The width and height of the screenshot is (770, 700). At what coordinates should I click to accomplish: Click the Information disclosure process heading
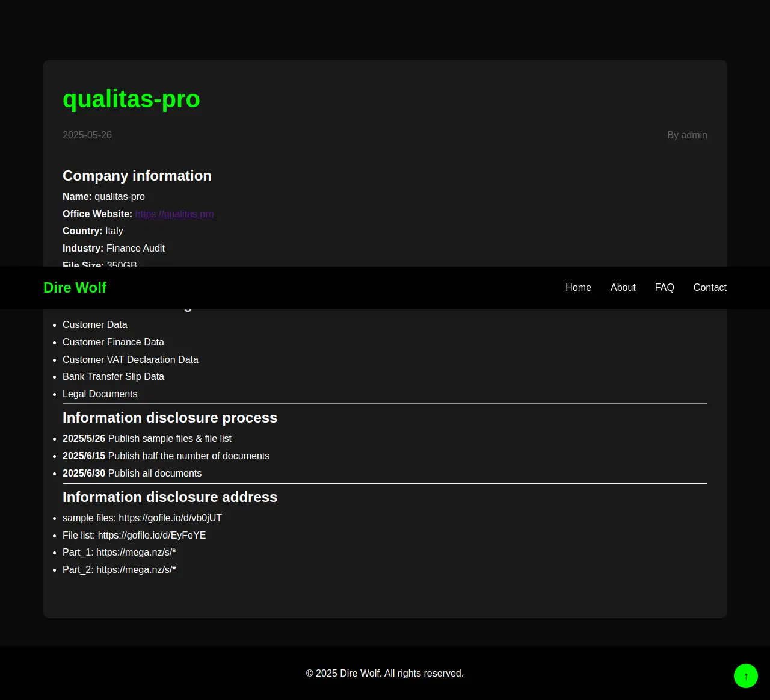click(170, 418)
